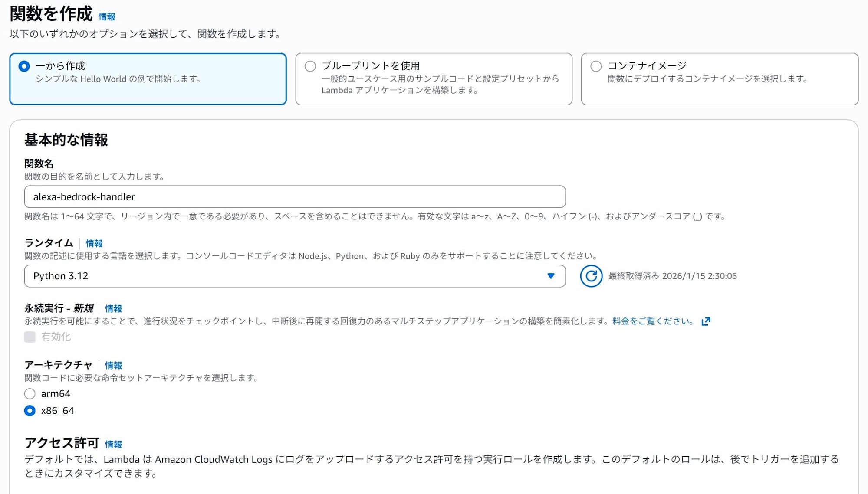Open the Python 3.12 runtime select box

pos(286,276)
